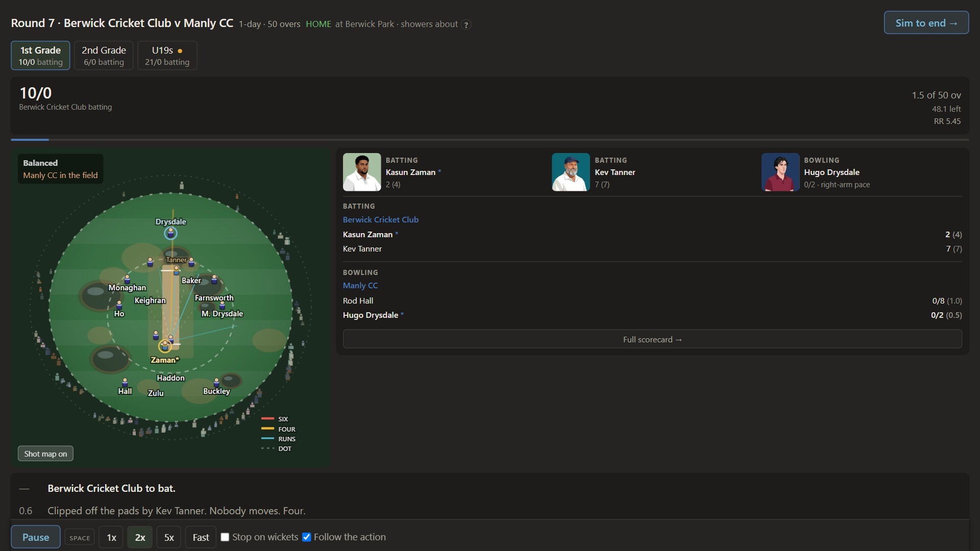
Task: Select fielder Hall marker on the field
Action: [125, 382]
